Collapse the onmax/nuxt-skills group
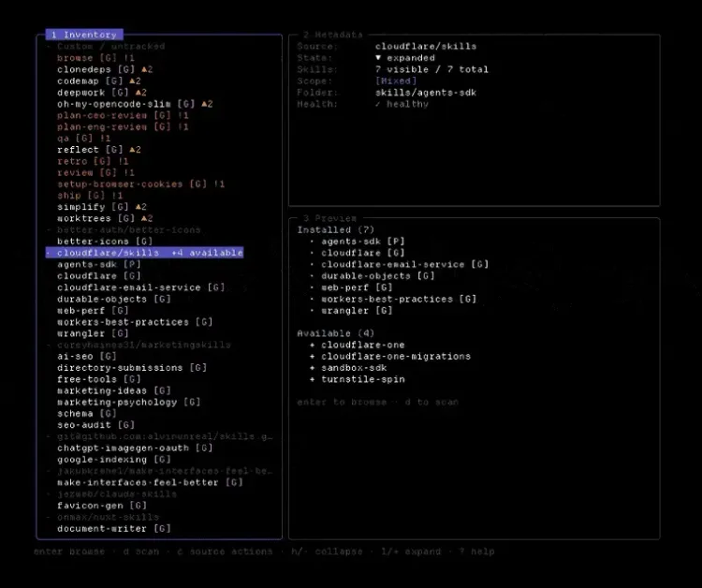Viewport: 702px width, 588px height. tap(49, 517)
